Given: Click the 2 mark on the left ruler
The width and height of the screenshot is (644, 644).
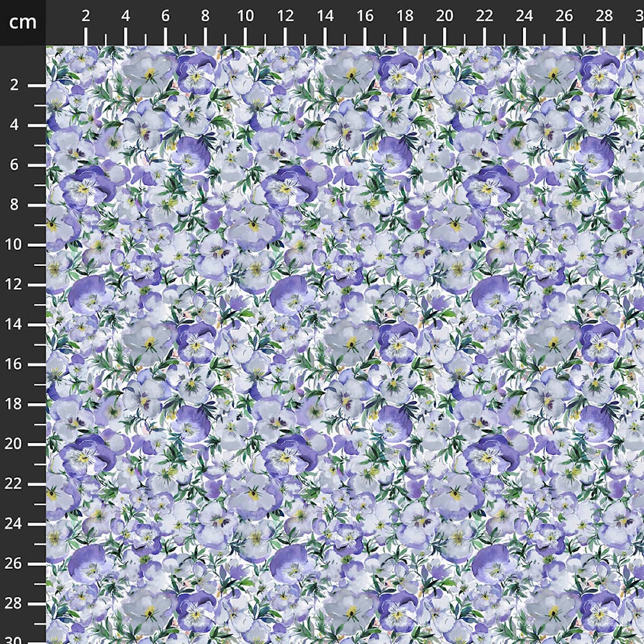Looking at the screenshot, I should 17,85.
